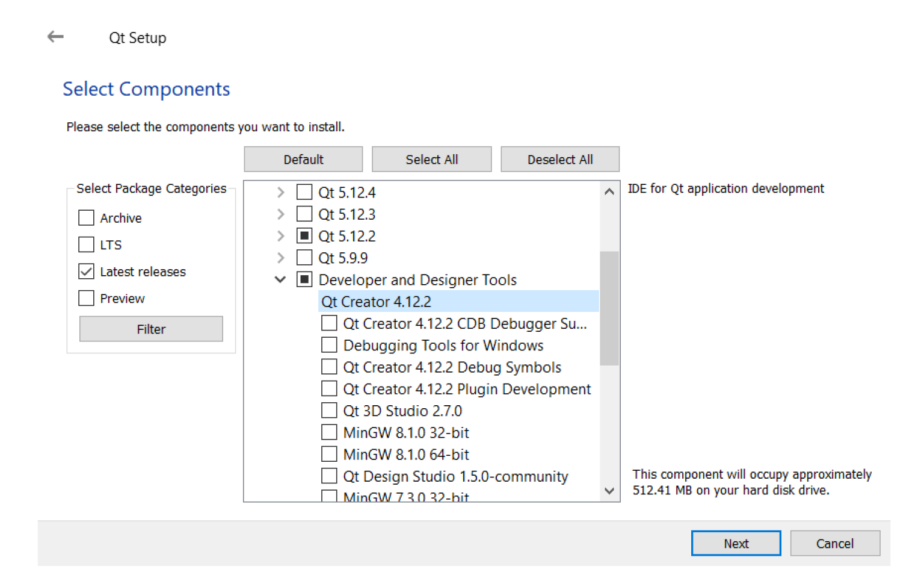The width and height of the screenshot is (924, 578).
Task: Click the Filter button
Action: click(151, 329)
